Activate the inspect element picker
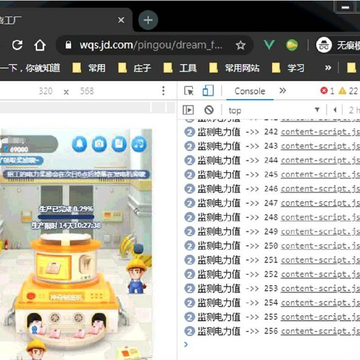 (x=189, y=91)
